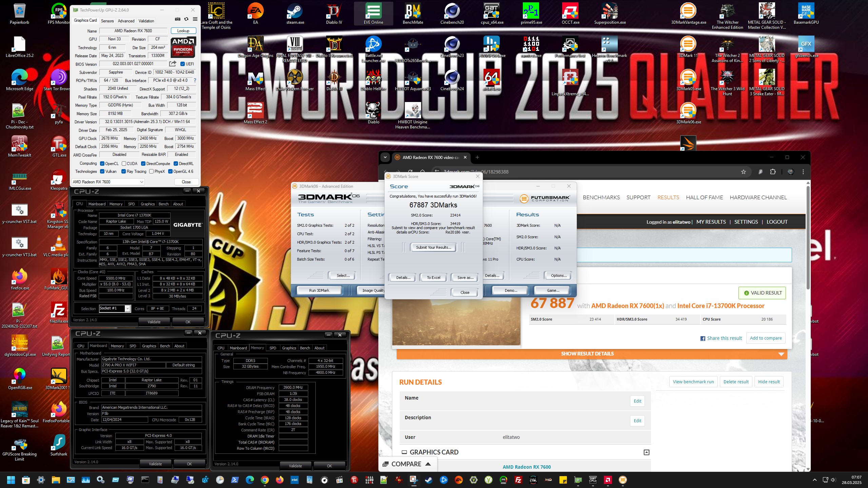Toggle the OpenGL 4.6 checkbox in GPU-Z
This screenshot has height=488, width=868.
(x=170, y=171)
